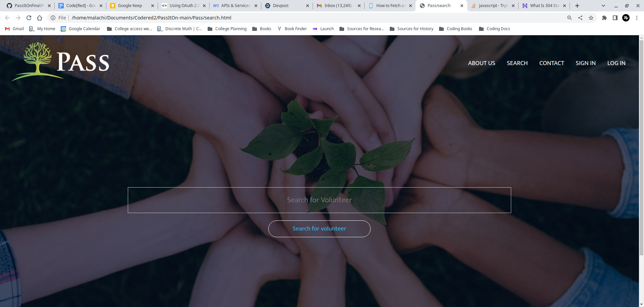Image resolution: width=644 pixels, height=307 pixels.
Task: Open the Chrome three-dot menu
Action: point(637,18)
